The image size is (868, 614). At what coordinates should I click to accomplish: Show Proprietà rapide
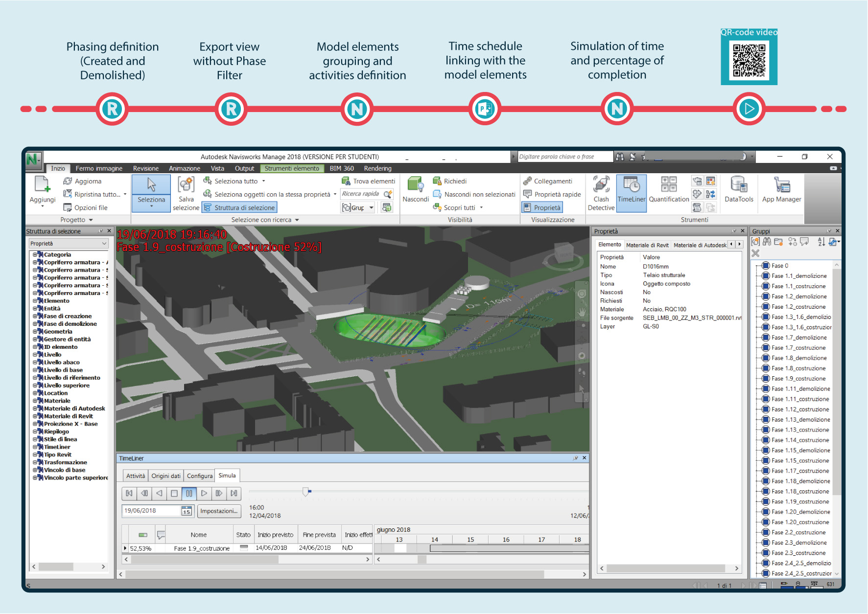click(552, 194)
